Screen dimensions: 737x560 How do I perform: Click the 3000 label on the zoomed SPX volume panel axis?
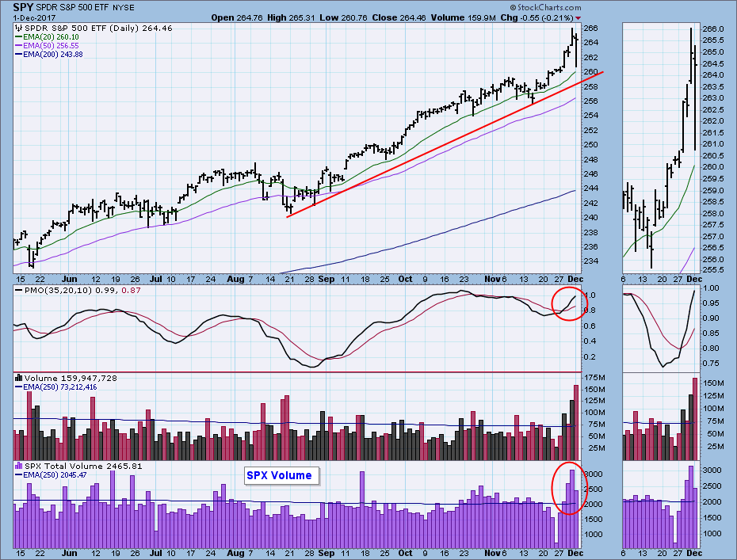(x=712, y=470)
